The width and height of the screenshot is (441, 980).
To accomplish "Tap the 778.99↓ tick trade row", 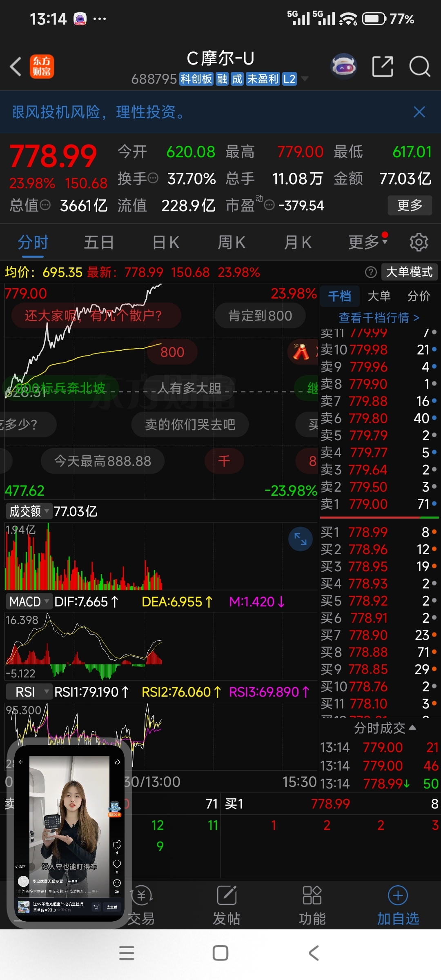I will [x=379, y=784].
